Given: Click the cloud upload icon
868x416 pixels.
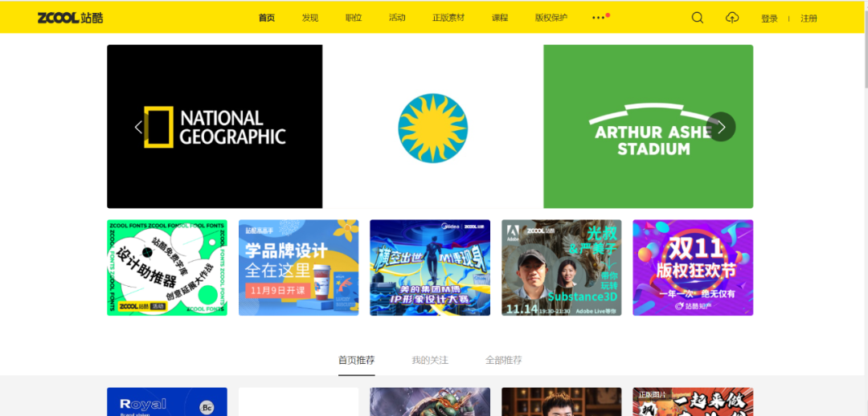Looking at the screenshot, I should click(x=732, y=18).
